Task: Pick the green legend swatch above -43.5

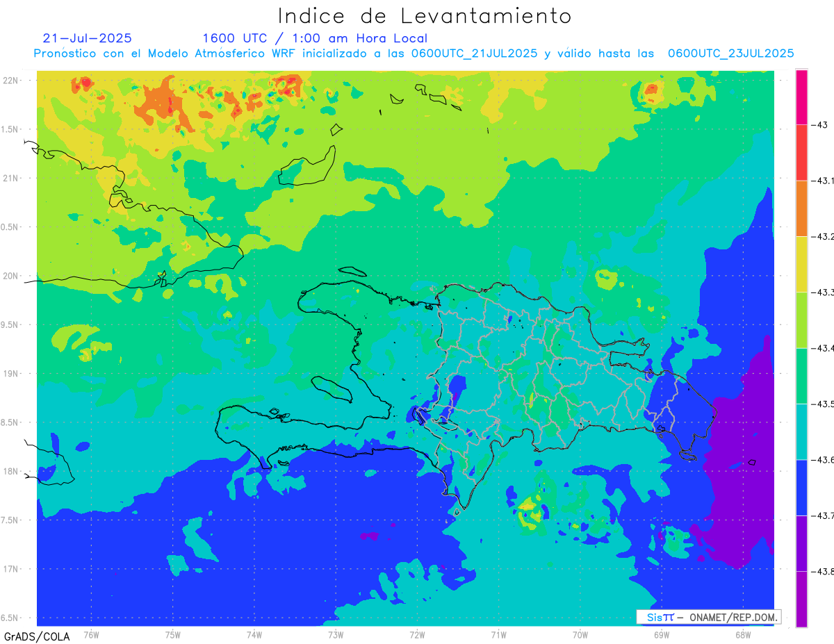Action: [x=801, y=376]
